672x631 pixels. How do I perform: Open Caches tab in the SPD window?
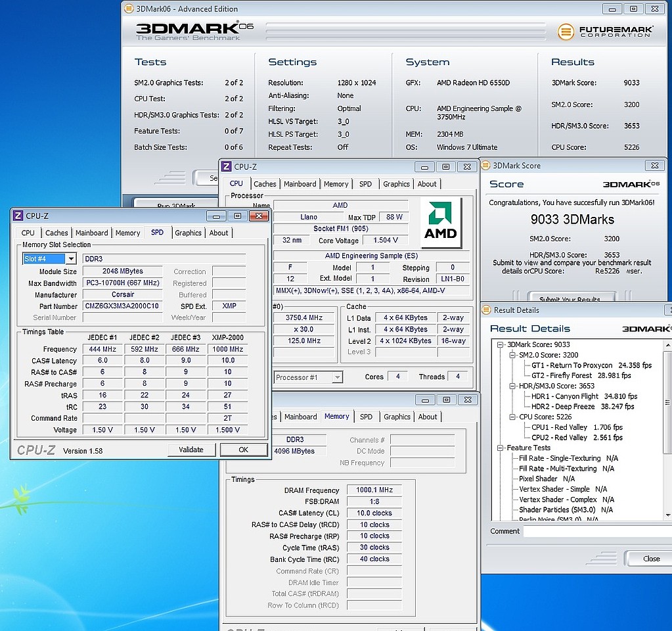(x=56, y=233)
